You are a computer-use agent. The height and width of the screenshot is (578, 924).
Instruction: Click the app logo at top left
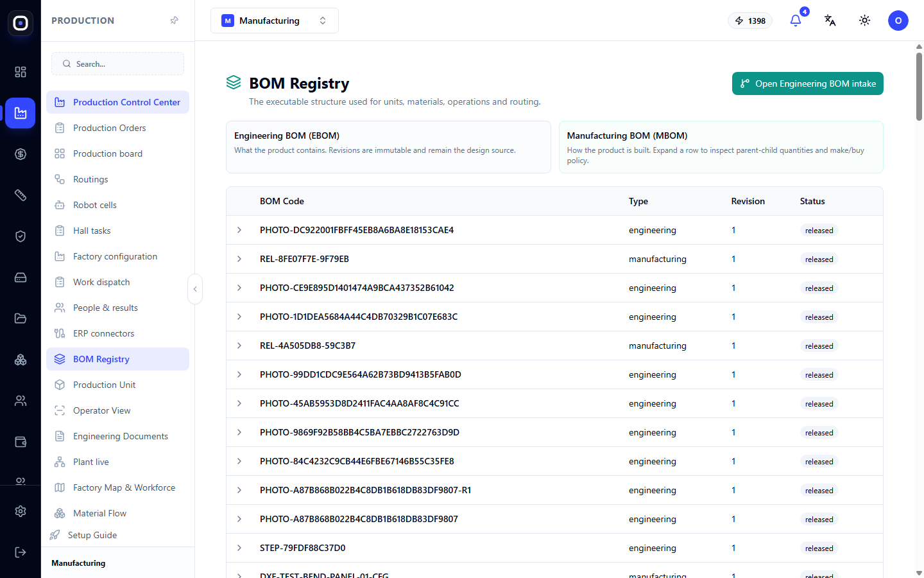click(21, 23)
